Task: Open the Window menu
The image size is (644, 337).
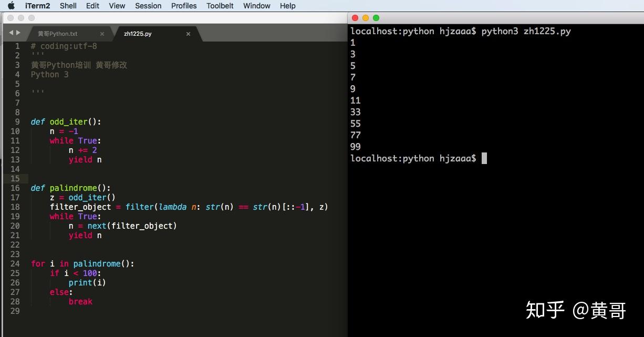Action: tap(256, 6)
